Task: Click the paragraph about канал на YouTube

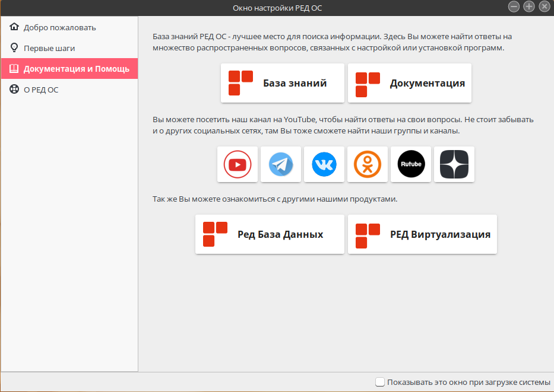Action: click(343, 125)
